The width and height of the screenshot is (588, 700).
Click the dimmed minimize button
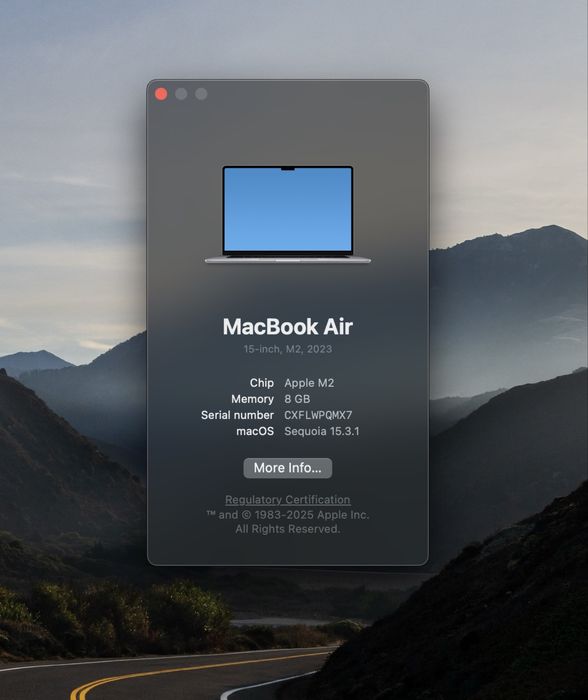(x=181, y=94)
